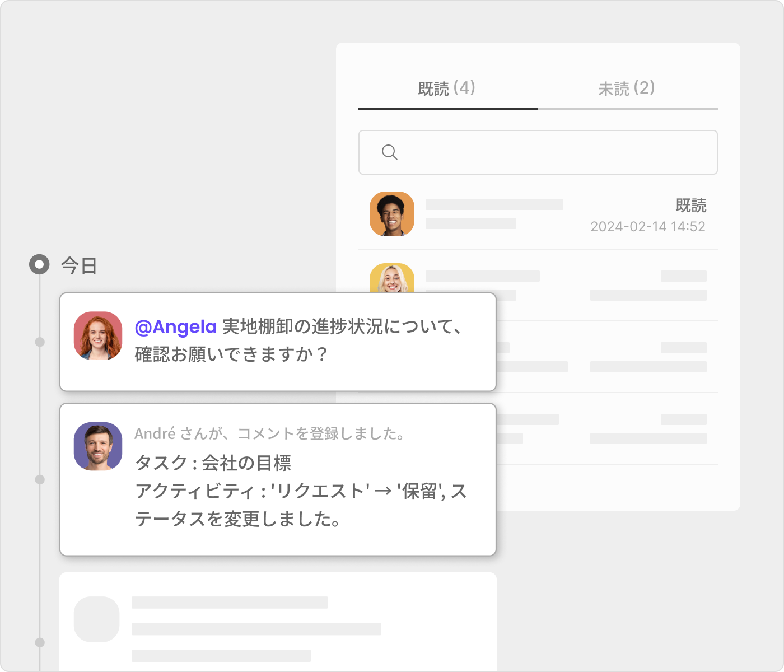The image size is (784, 672).
Task: Click the ステータスを変更しました activity text
Action: pyautogui.click(x=238, y=519)
